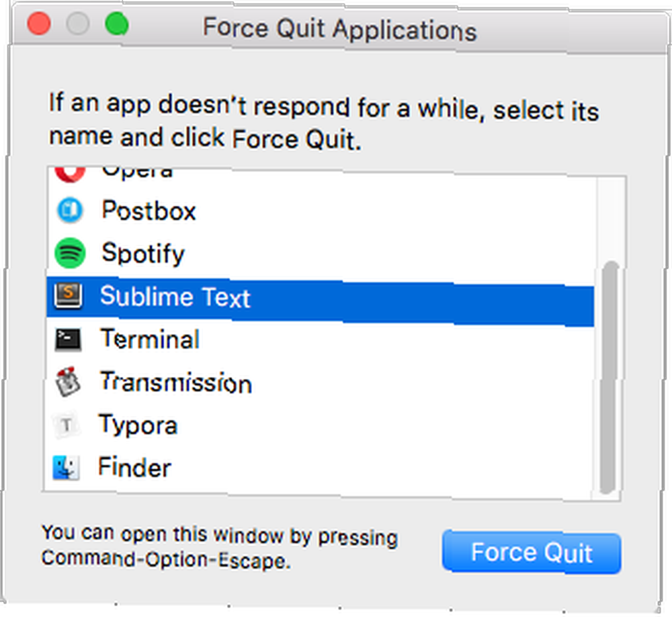672x617 pixels.
Task: Click the Transmission app icon
Action: coord(67,381)
